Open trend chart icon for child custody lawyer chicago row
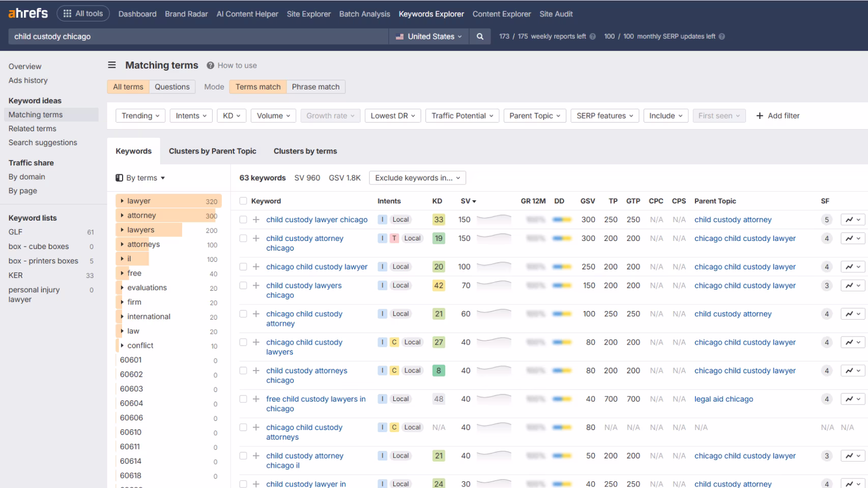Viewport: 868px width, 488px height. pyautogui.click(x=853, y=220)
